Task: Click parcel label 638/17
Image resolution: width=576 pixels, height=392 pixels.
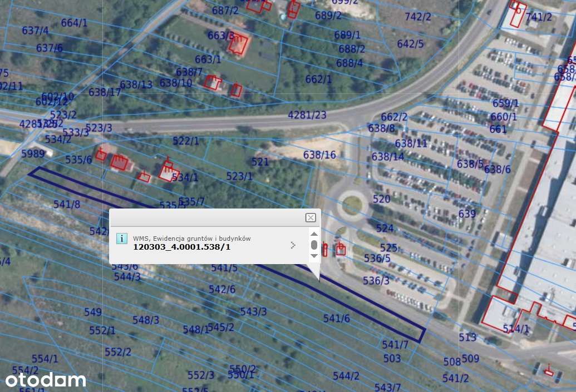Action: pyautogui.click(x=105, y=92)
